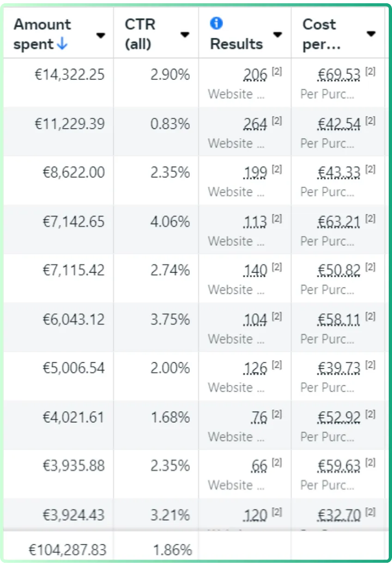
Task: Click the 206 results value link
Action: (x=255, y=75)
